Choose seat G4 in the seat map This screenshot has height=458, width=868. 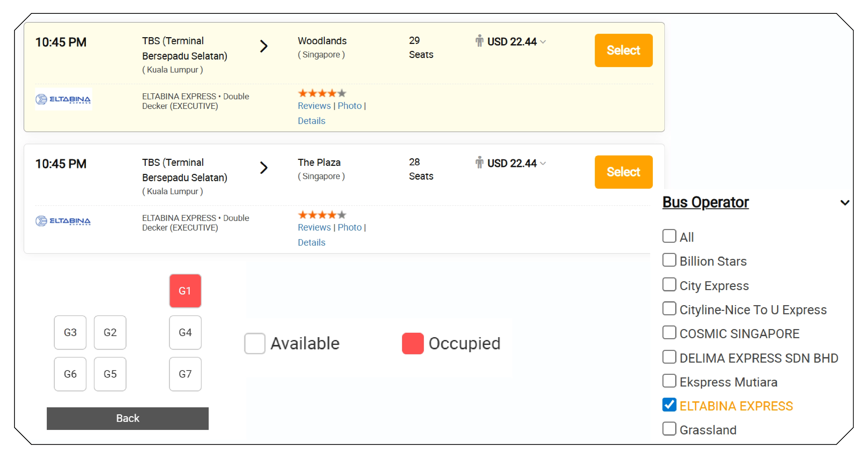[x=185, y=333]
